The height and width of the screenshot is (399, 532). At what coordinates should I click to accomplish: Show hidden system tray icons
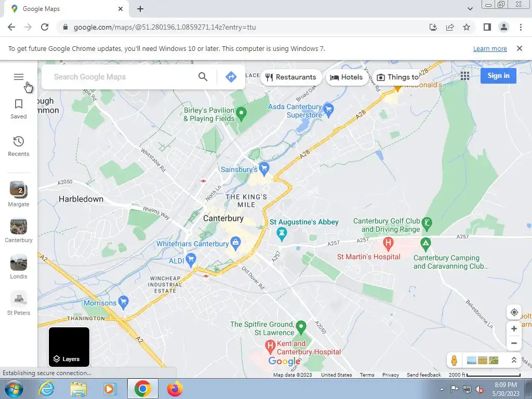[442, 389]
